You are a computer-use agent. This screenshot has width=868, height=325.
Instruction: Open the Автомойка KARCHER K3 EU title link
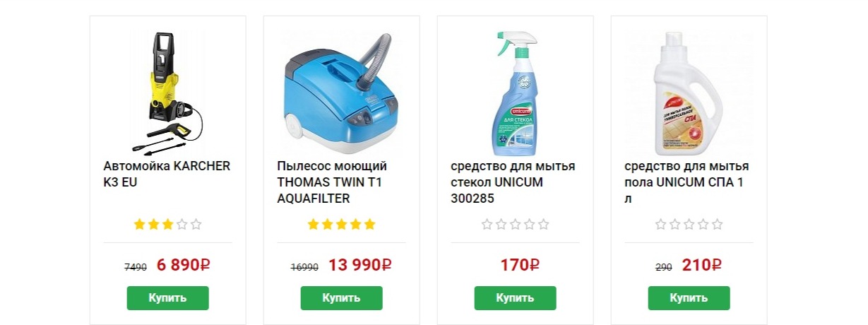[x=167, y=175]
